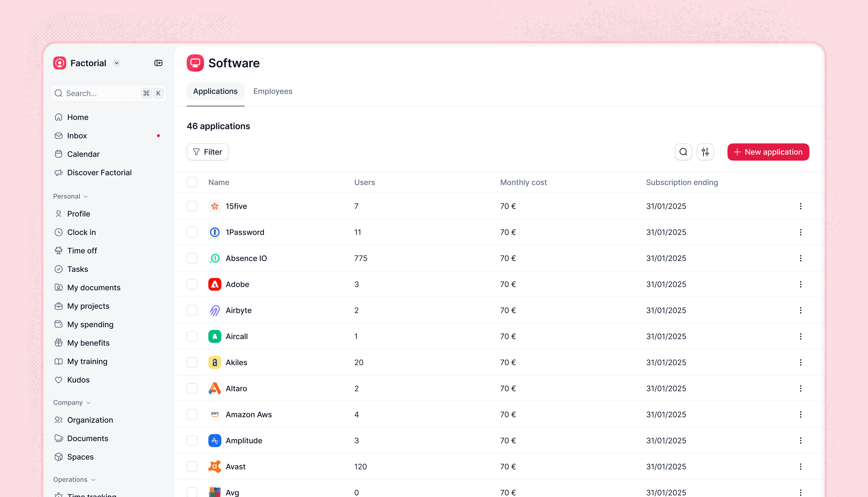Image resolution: width=868 pixels, height=497 pixels.
Task: Open the Altaro row three-dot menu
Action: tap(801, 388)
